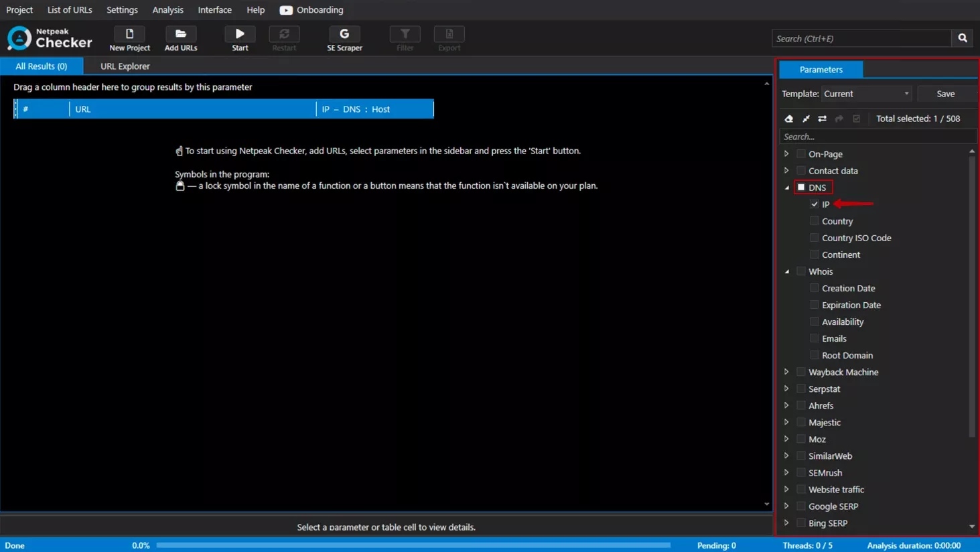This screenshot has height=552, width=980.
Task: Open the Project menu
Action: pos(19,10)
